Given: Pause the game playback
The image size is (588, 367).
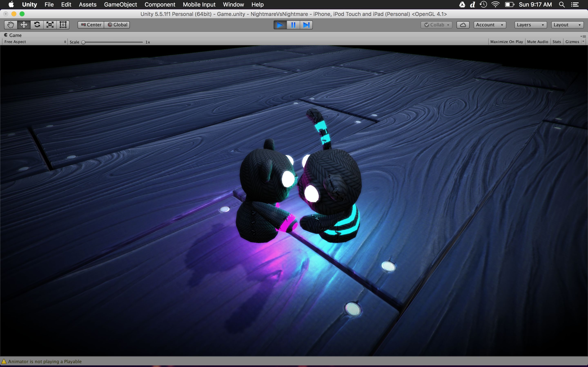Looking at the screenshot, I should click(293, 25).
